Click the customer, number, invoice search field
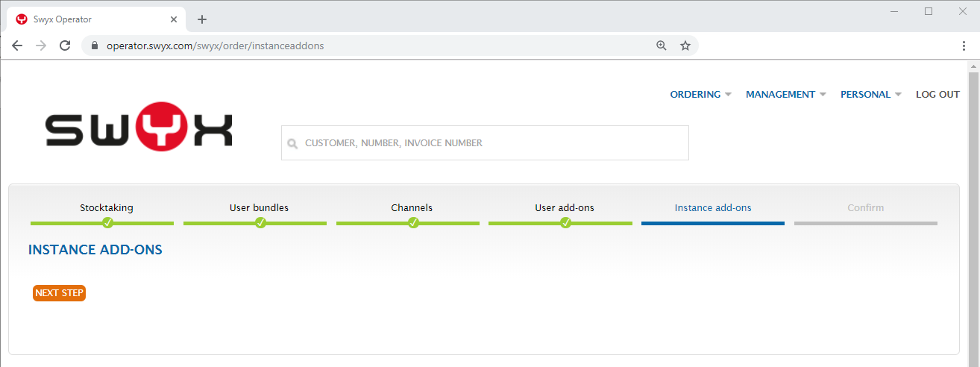This screenshot has height=367, width=980. click(x=485, y=142)
